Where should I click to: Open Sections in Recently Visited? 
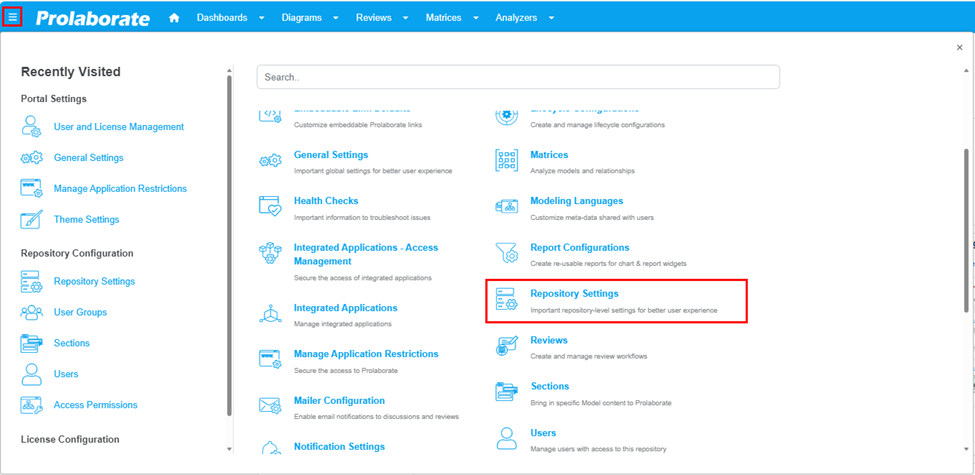click(x=72, y=343)
